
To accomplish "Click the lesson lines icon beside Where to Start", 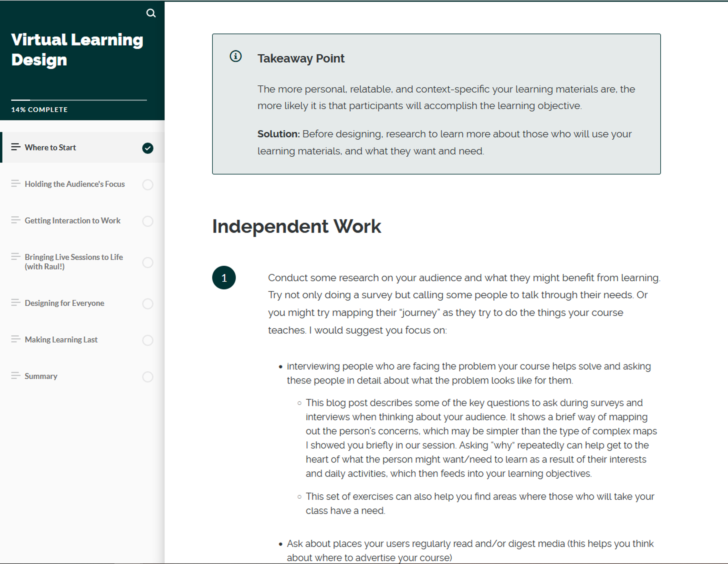I will click(16, 147).
